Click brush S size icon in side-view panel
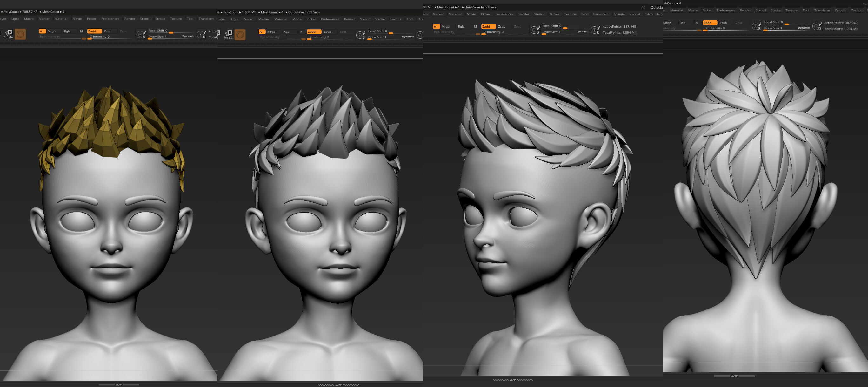Viewport: 868px width, 387px height. tap(535, 30)
